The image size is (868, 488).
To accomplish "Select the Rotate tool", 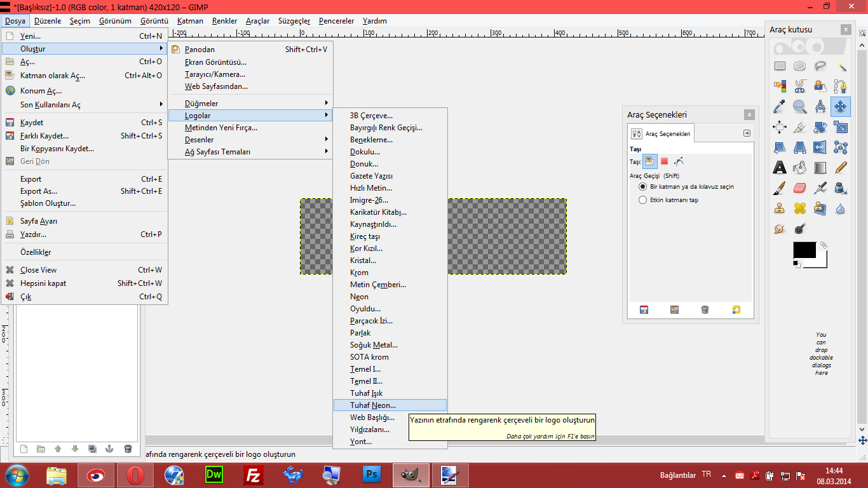I will pyautogui.click(x=820, y=127).
